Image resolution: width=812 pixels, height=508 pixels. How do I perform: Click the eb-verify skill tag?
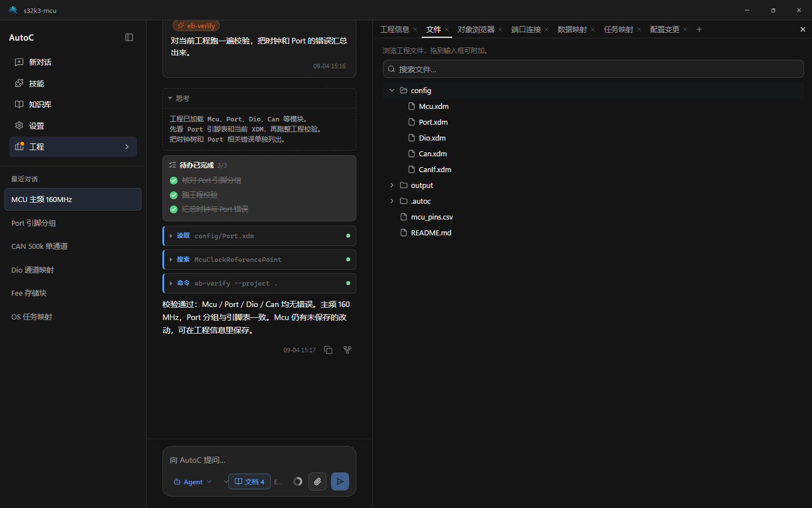click(196, 26)
